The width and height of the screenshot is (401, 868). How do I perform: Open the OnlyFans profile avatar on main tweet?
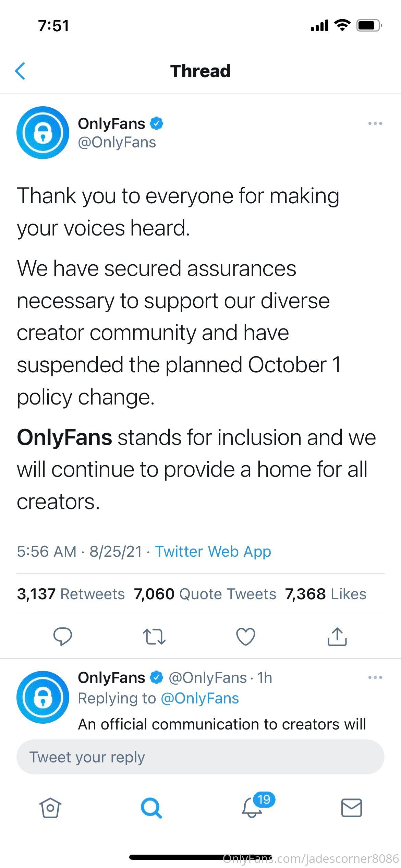pyautogui.click(x=43, y=133)
